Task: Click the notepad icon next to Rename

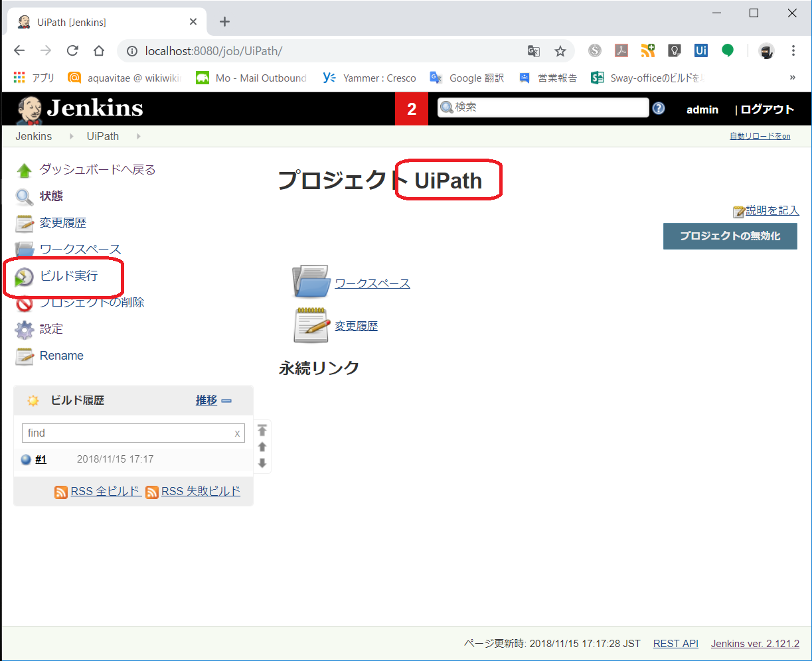Action: coord(25,356)
